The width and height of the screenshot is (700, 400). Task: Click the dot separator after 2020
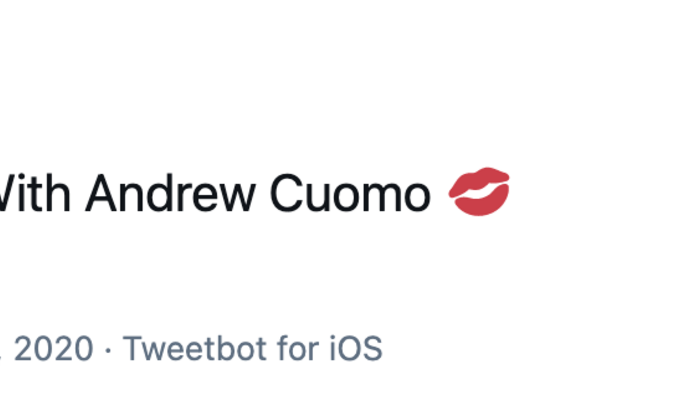pos(108,350)
